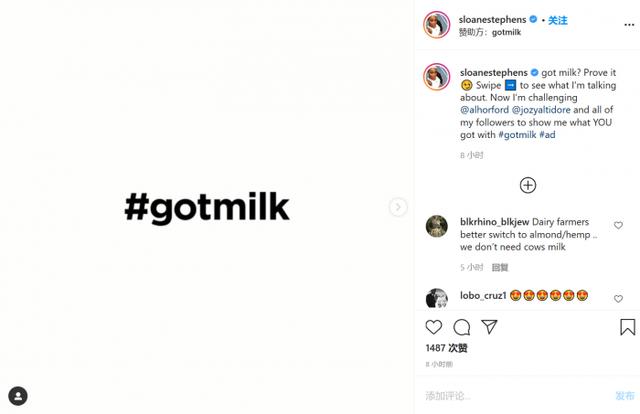Load more comments with plus icon
640x414 pixels.
pyautogui.click(x=528, y=185)
